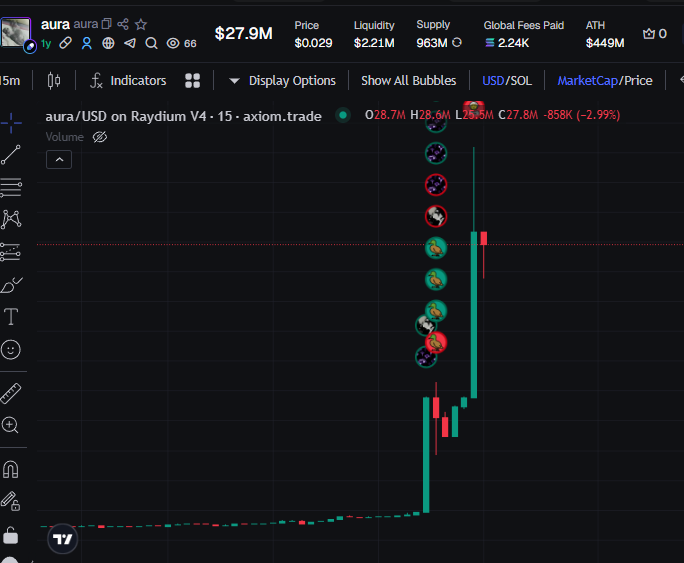Switch chart to Price view
This screenshot has width=684, height=563.
tap(639, 81)
